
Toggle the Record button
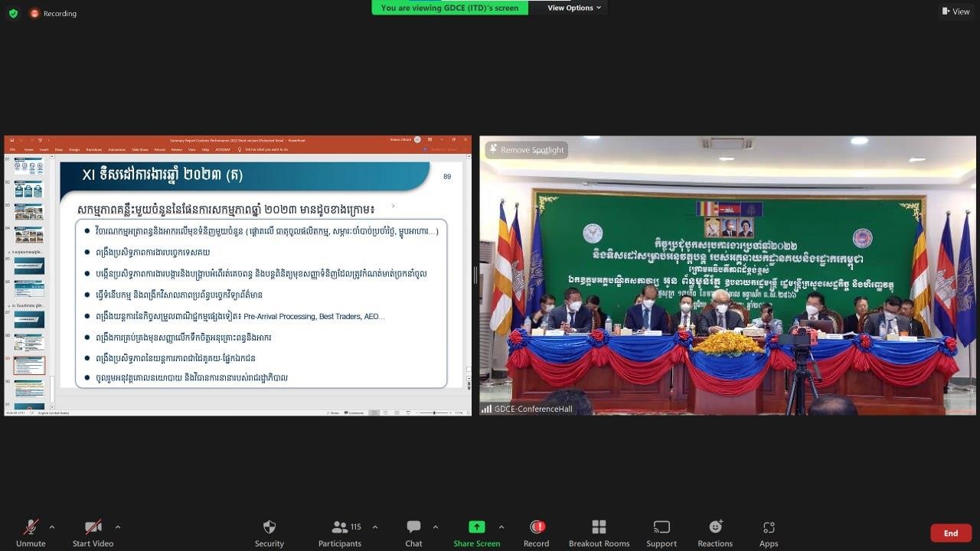point(537,533)
